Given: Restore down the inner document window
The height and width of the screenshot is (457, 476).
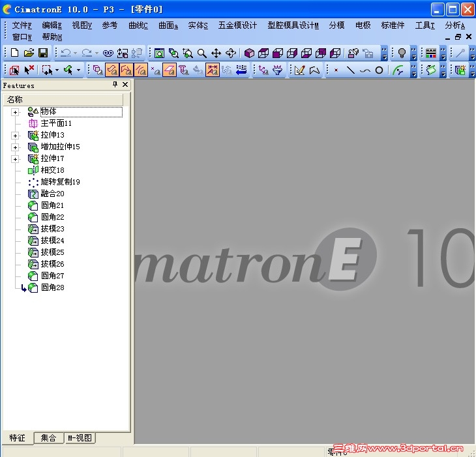Looking at the screenshot, I should (x=458, y=37).
